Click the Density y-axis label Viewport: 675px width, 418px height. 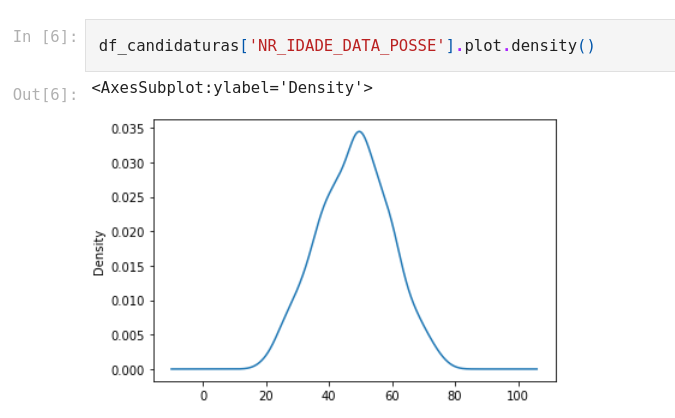pyautogui.click(x=99, y=253)
